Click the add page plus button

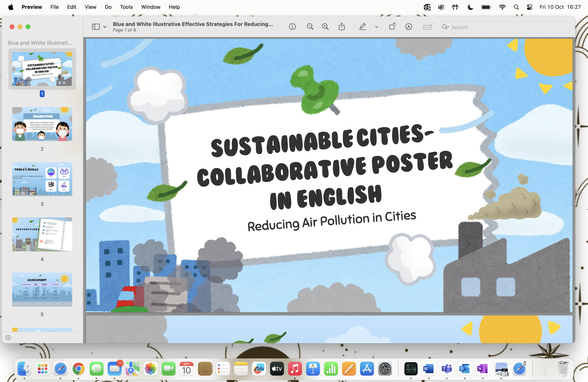(x=8, y=338)
